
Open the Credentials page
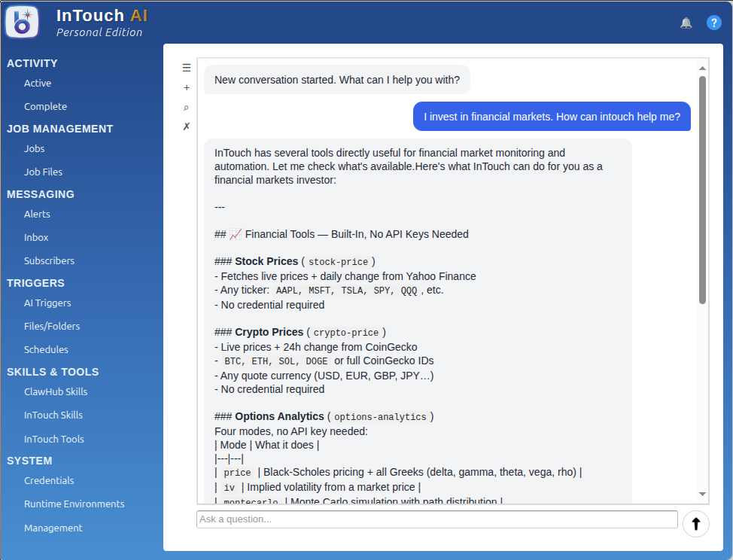tap(49, 480)
